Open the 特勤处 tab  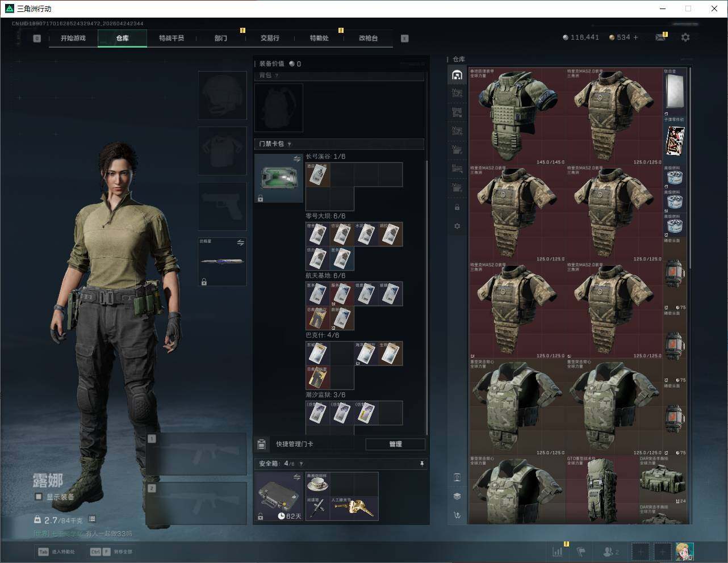(x=319, y=38)
